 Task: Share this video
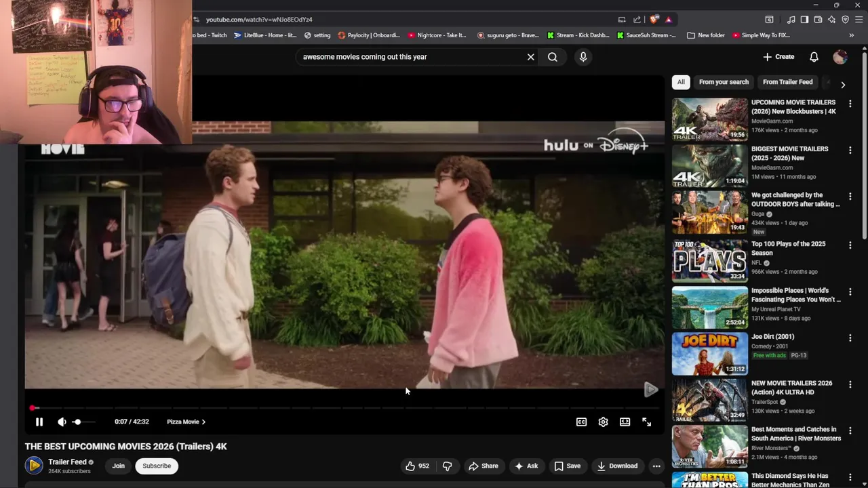pyautogui.click(x=484, y=466)
